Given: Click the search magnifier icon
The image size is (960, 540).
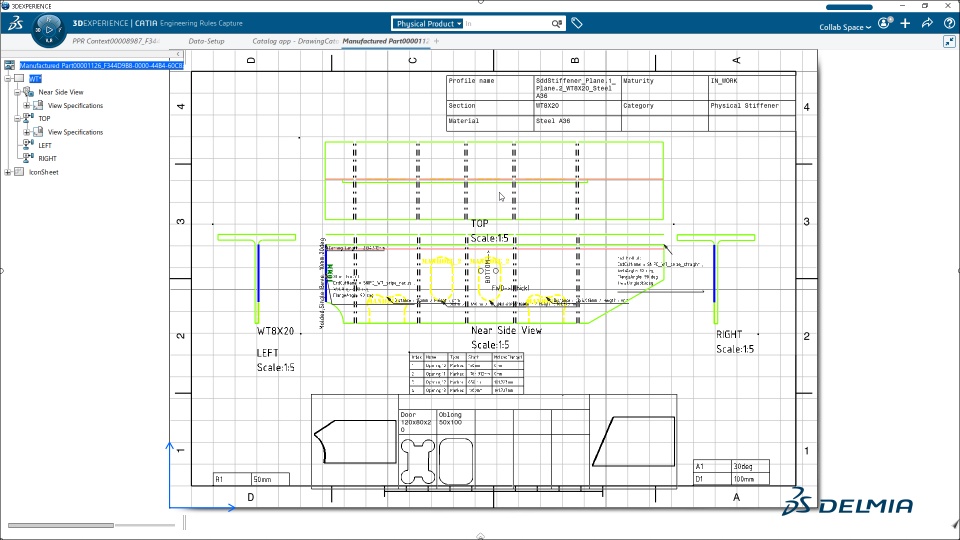Looking at the screenshot, I should 556,23.
